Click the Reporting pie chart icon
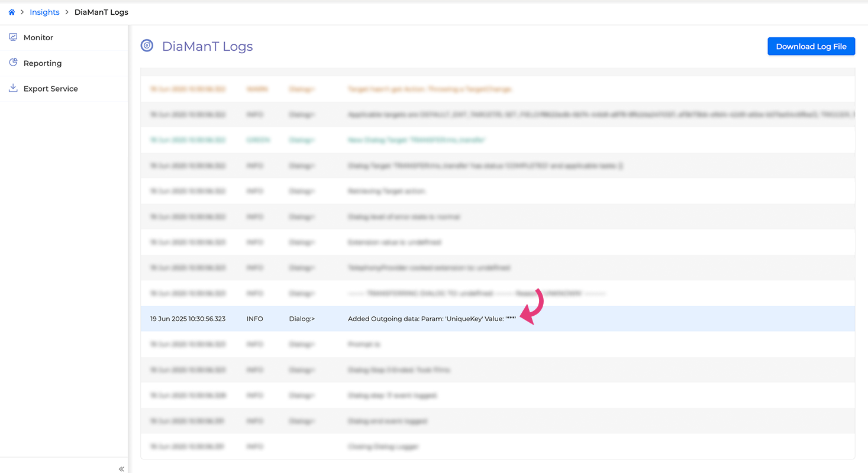This screenshot has width=868, height=473. coord(13,63)
